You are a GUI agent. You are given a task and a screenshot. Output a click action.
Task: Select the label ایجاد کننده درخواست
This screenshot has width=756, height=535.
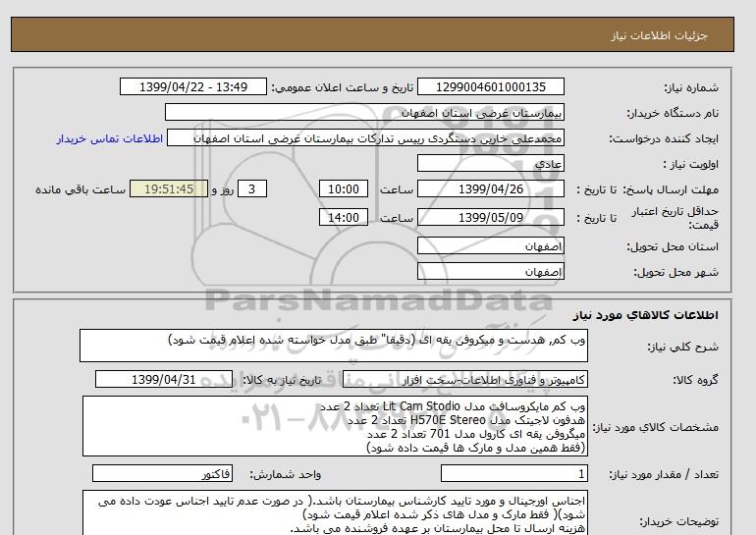[664, 138]
